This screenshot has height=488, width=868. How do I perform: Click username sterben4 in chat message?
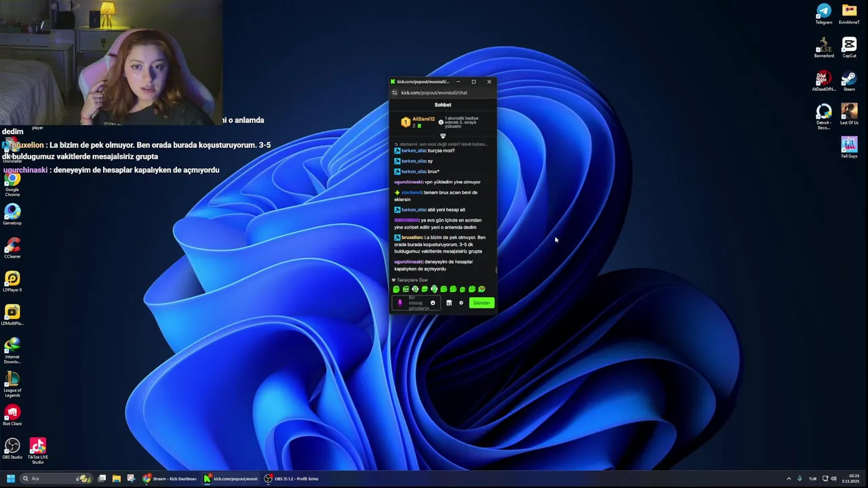tap(411, 192)
